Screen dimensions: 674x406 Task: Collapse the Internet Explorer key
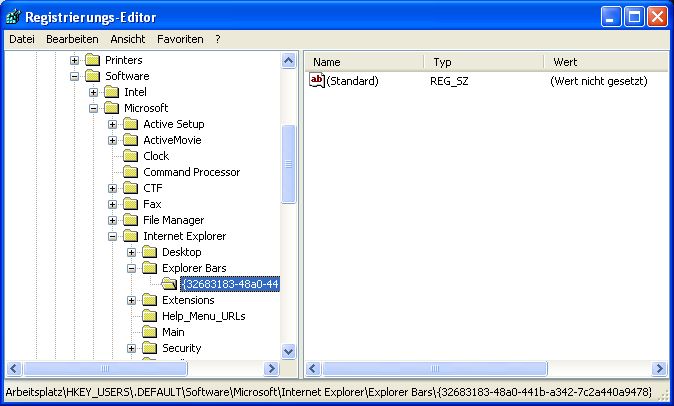(112, 236)
